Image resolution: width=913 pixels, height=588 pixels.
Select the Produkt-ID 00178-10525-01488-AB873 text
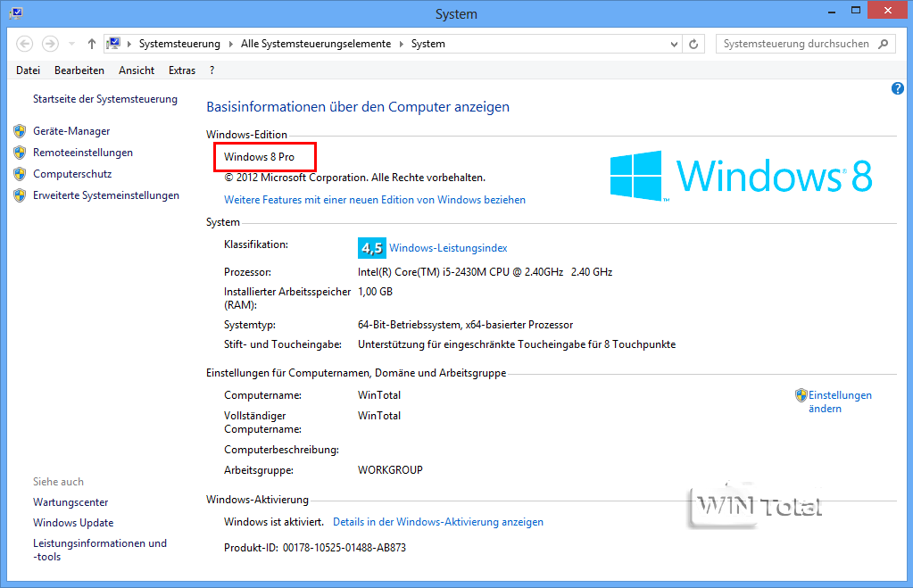click(x=315, y=548)
